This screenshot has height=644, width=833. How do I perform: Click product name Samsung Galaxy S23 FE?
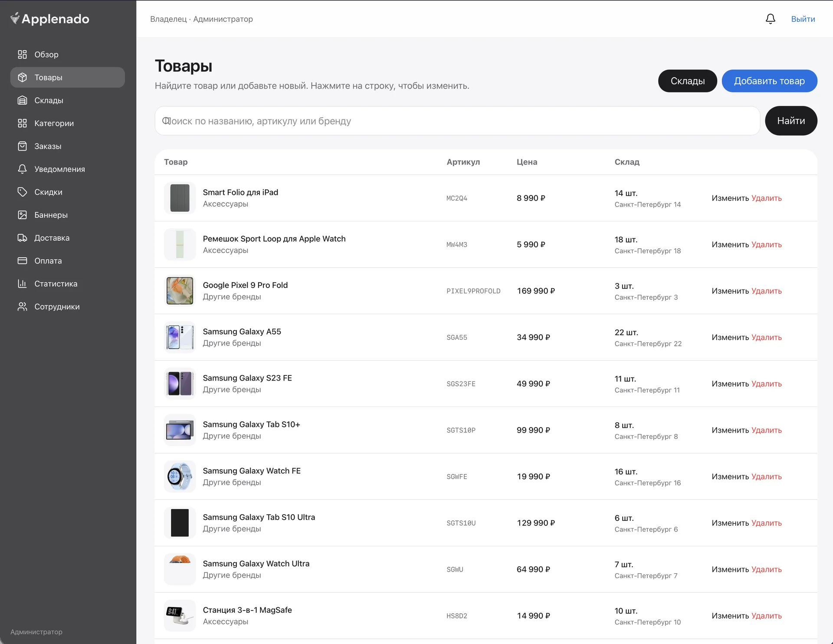247,378
